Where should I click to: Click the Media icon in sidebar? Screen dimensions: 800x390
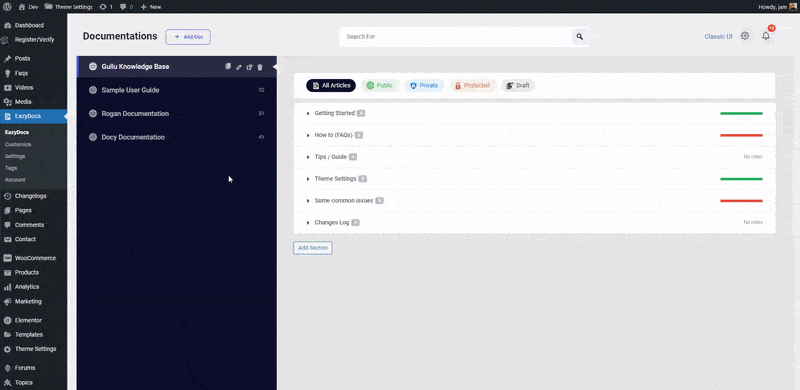(x=8, y=102)
